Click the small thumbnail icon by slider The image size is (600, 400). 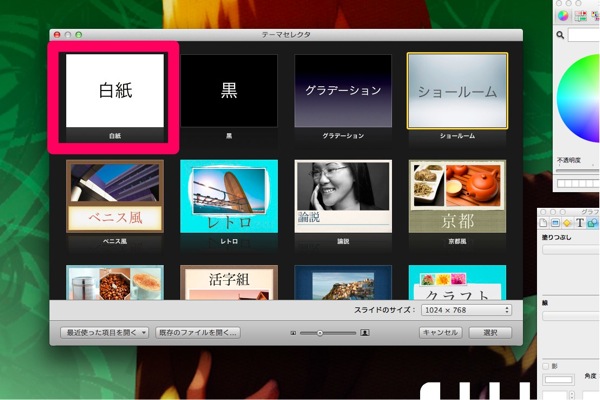293,331
